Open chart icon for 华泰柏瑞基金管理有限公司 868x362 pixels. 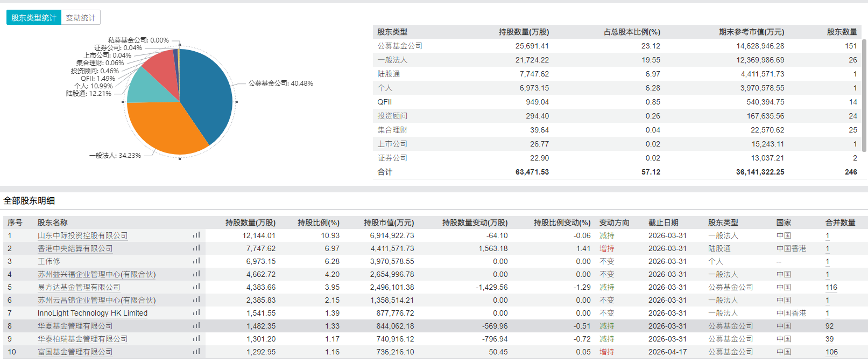[196, 339]
